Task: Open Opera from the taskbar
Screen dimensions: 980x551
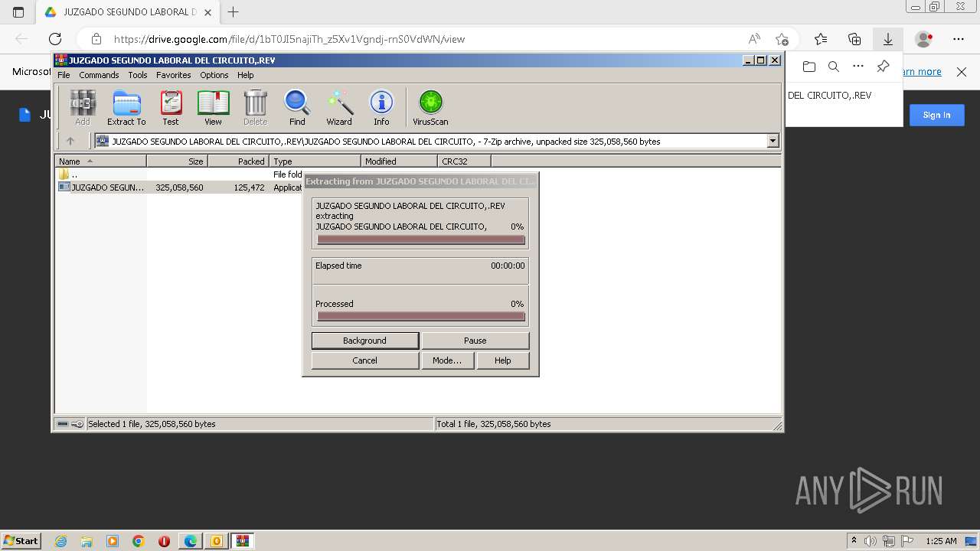Action: point(164,541)
